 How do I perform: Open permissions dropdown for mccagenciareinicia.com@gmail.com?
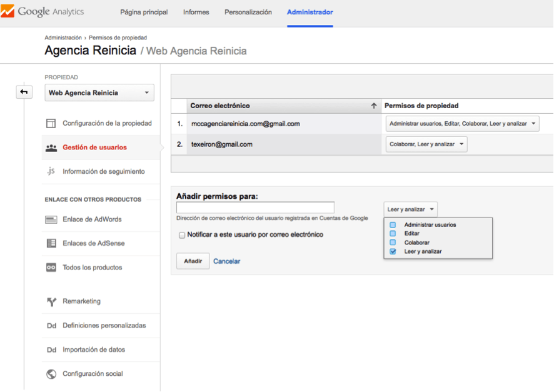tap(462, 124)
